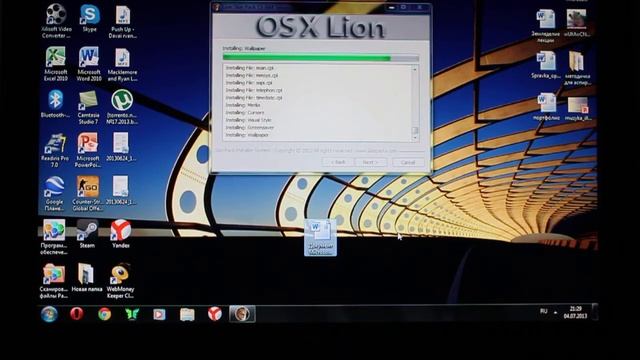Open Windows Explorer from the taskbar

187,314
